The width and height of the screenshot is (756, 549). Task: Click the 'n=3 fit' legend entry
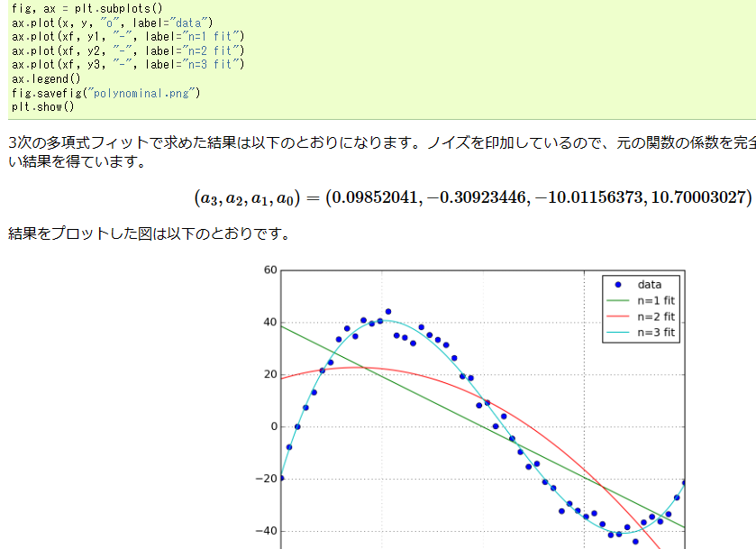coord(641,333)
